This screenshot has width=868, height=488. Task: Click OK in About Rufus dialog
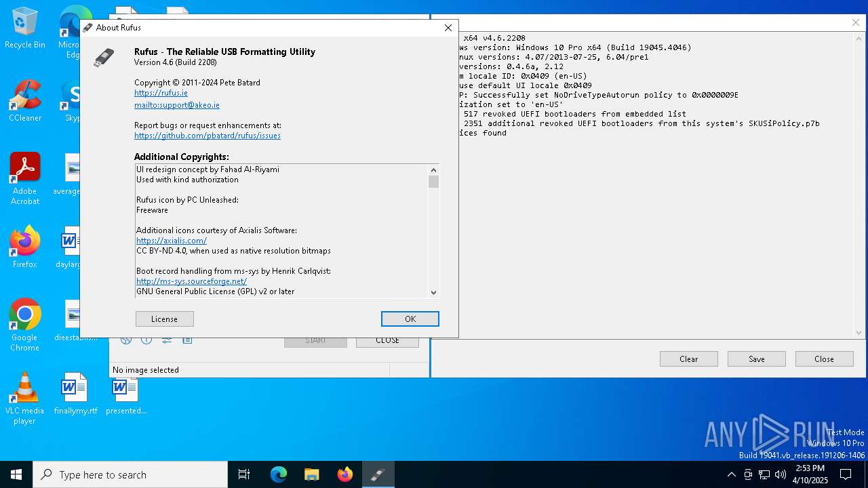[410, 319]
